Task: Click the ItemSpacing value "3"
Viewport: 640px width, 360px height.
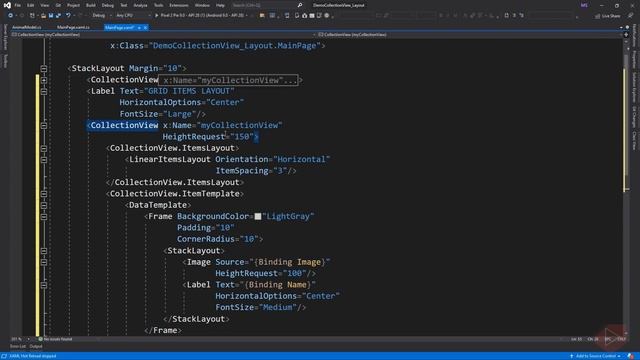Action: pyautogui.click(x=280, y=171)
